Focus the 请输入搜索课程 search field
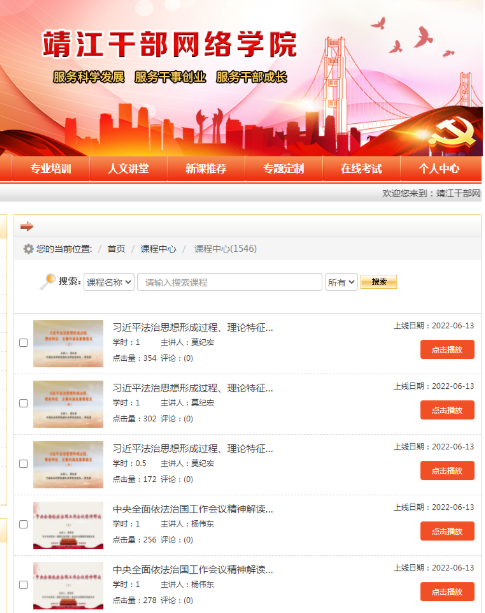 pos(230,282)
